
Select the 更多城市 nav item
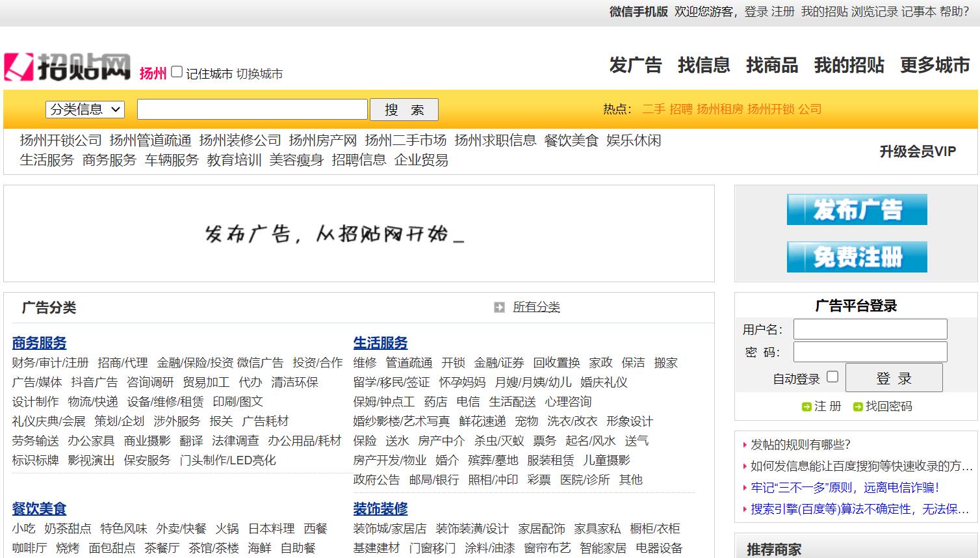pos(935,65)
